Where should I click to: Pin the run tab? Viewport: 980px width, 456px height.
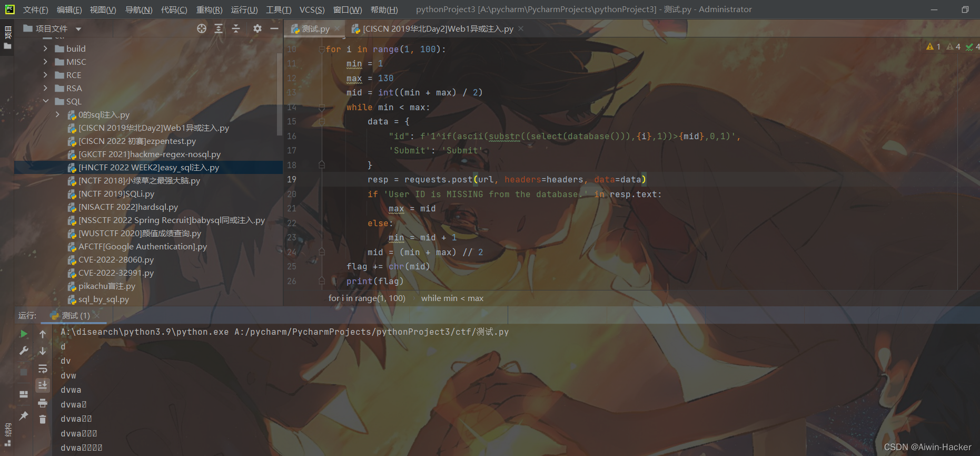24,416
